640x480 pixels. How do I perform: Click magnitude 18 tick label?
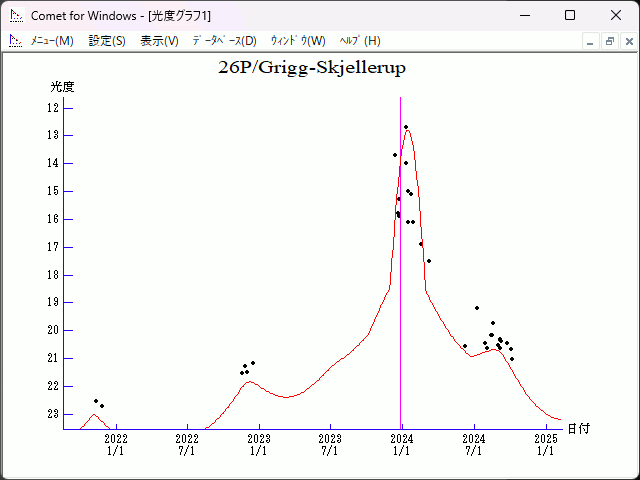(x=53, y=275)
